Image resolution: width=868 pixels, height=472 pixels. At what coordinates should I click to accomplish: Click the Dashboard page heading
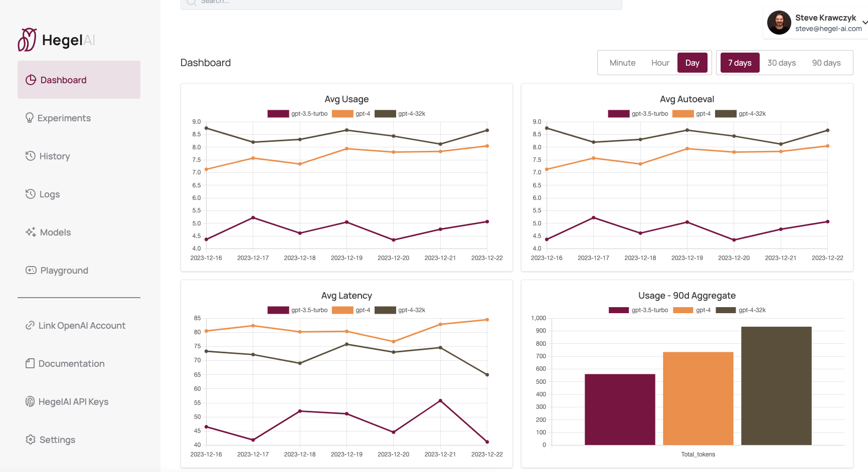pyautogui.click(x=206, y=63)
